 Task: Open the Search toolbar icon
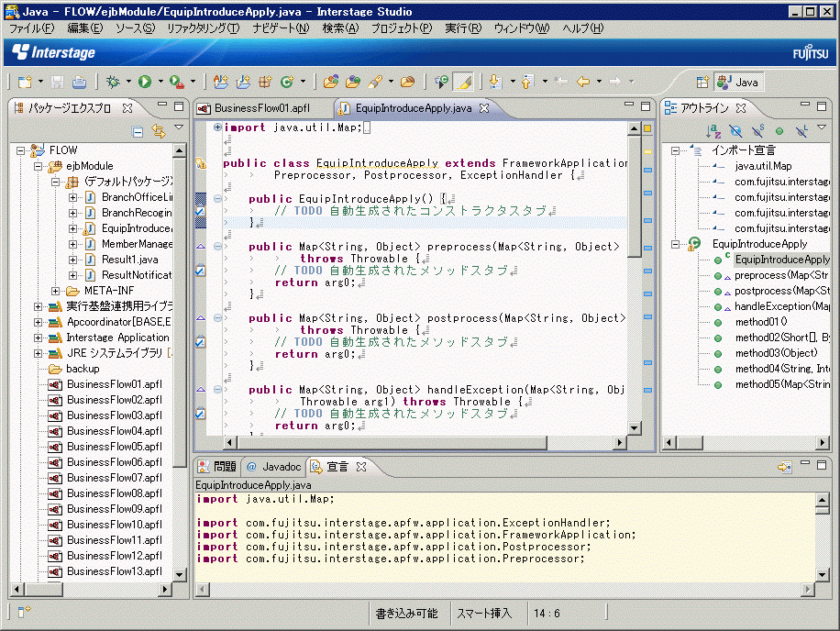[375, 82]
